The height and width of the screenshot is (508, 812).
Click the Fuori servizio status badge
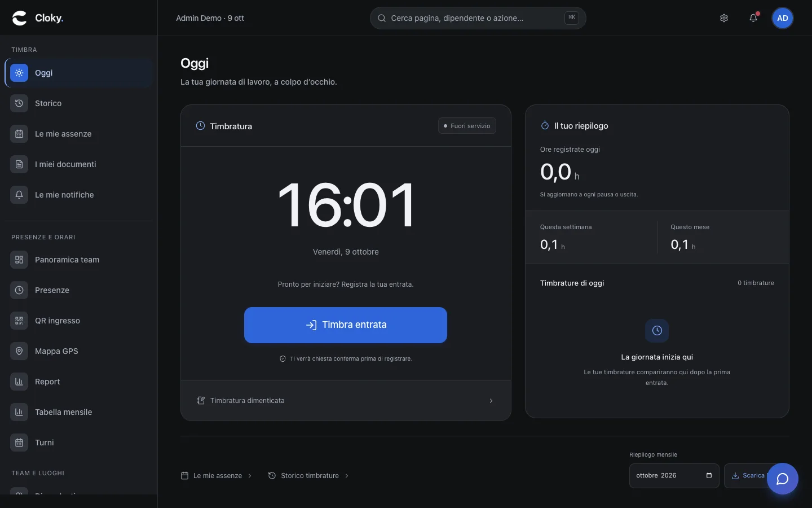click(467, 126)
